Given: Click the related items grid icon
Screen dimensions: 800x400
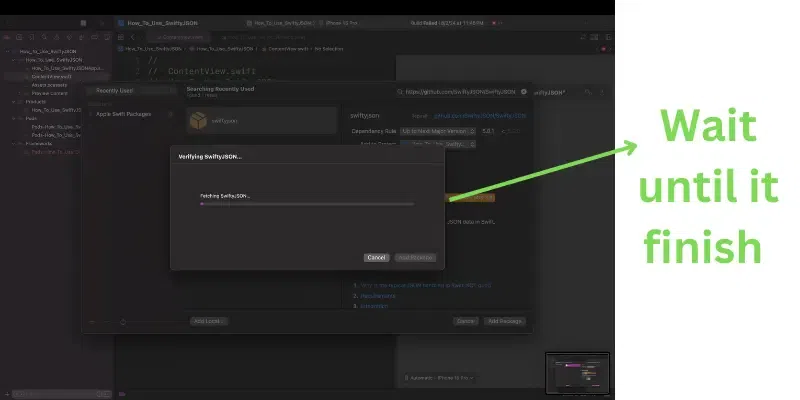Looking at the screenshot, I should [121, 37].
